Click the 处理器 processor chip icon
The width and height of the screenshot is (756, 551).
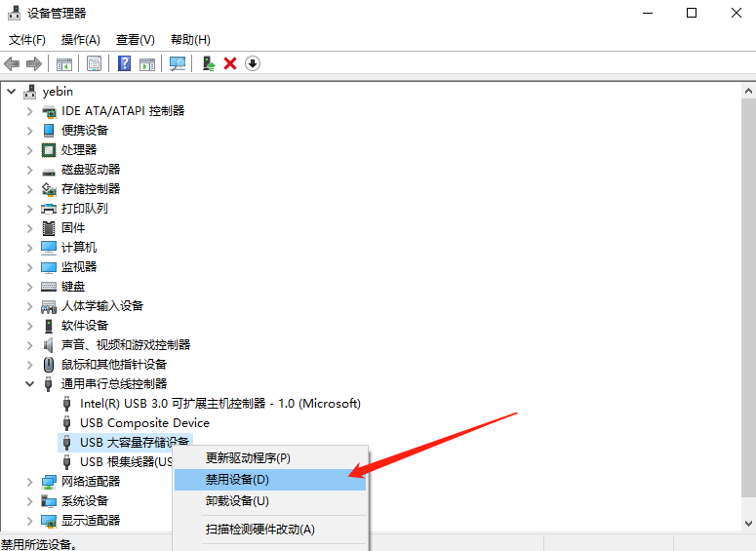(x=49, y=150)
